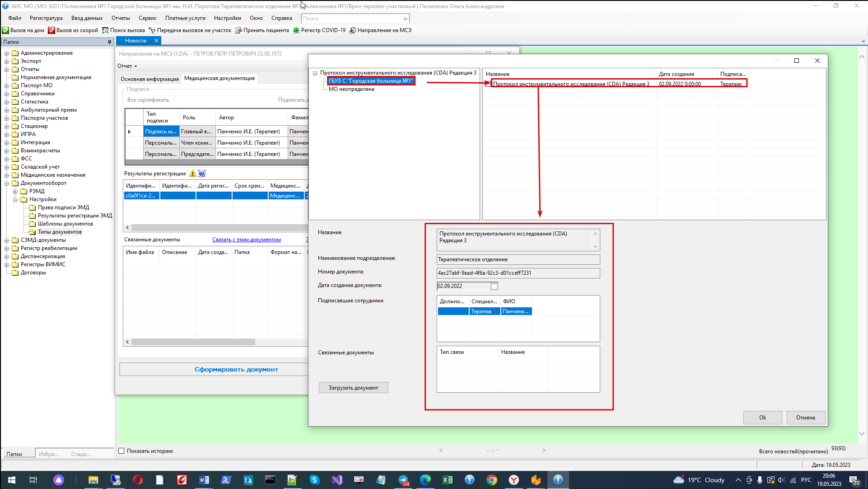Expand the Справочники folder node
The height and width of the screenshot is (489, 868).
pyautogui.click(x=7, y=94)
